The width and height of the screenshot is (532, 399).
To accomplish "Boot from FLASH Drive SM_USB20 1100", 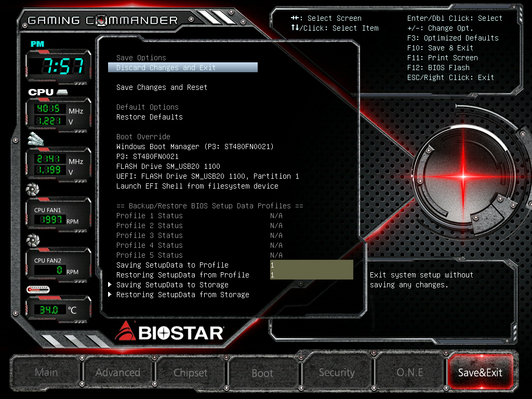I will 168,166.
